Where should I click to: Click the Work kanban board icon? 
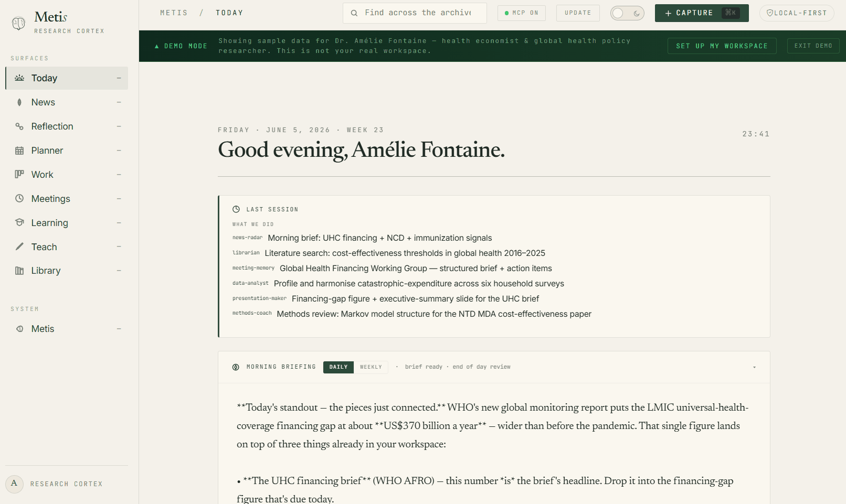tap(19, 175)
